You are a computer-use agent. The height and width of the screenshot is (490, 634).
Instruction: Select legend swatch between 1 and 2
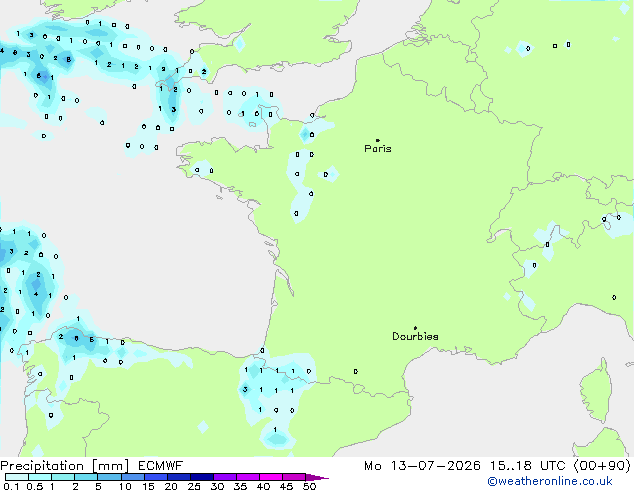tap(63, 477)
